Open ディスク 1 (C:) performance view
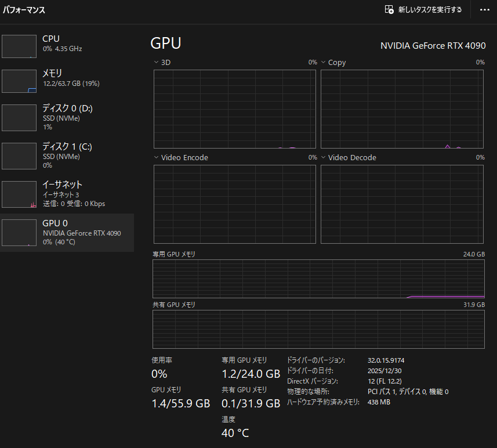Viewport: 497px width, 448px height. [x=67, y=156]
